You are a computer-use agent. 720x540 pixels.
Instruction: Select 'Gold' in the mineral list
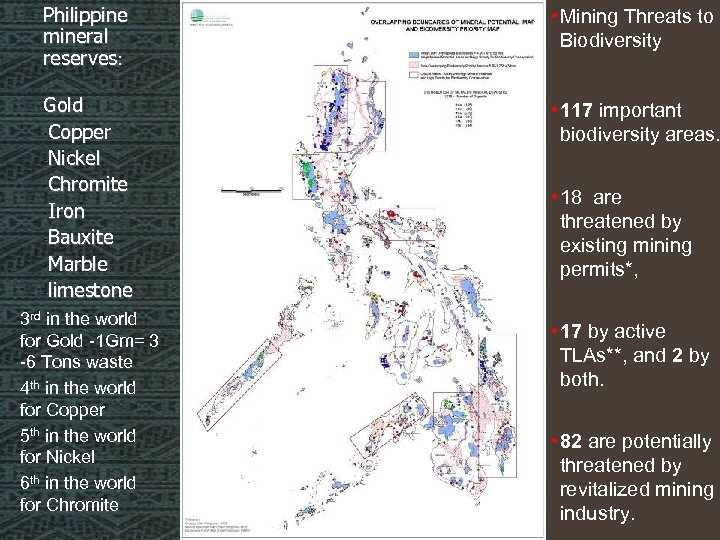pos(63,105)
